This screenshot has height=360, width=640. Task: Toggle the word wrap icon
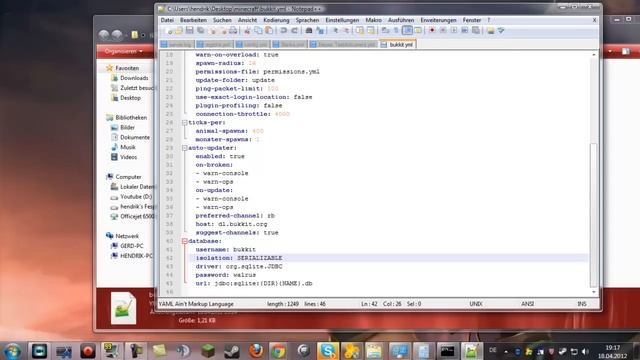pyautogui.click(x=385, y=31)
